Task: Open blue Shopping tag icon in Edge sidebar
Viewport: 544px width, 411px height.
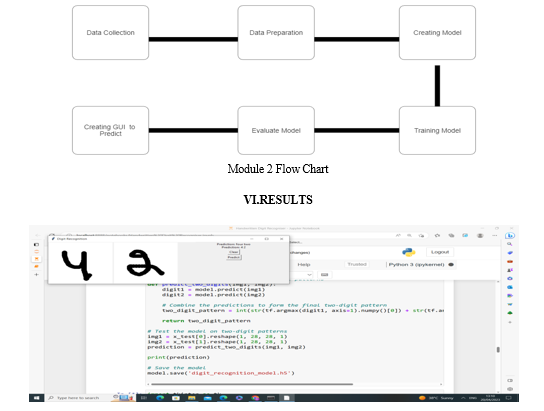Action: [x=510, y=253]
